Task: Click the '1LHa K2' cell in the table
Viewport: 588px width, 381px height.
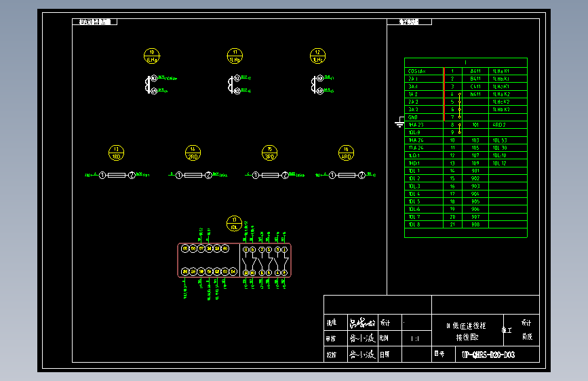Action: pos(508,94)
